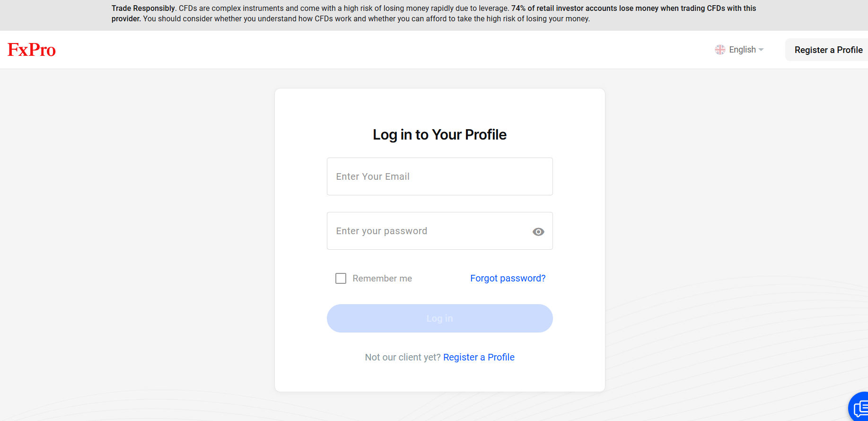Click the Remember me label text

(382, 279)
